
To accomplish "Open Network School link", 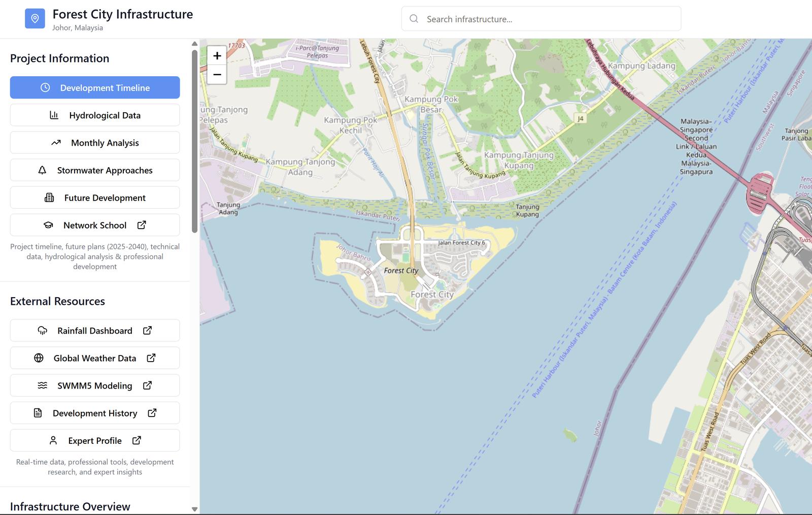I will tap(95, 225).
